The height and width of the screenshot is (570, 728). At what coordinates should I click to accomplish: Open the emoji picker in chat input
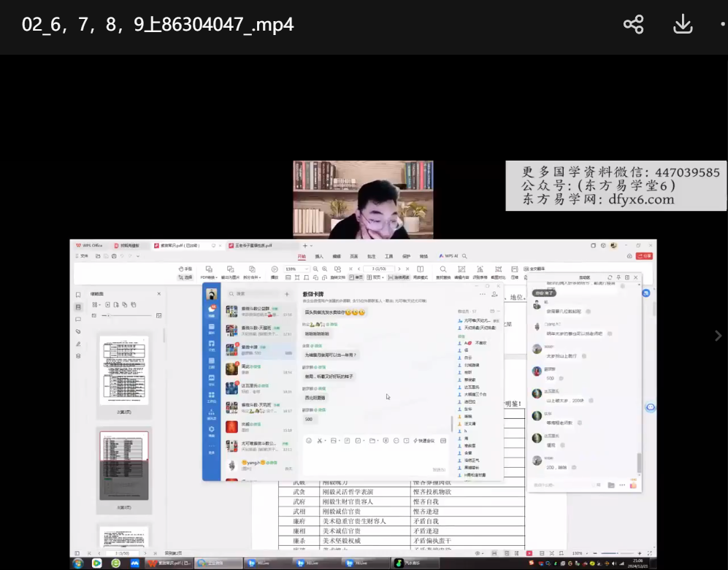coord(309,441)
